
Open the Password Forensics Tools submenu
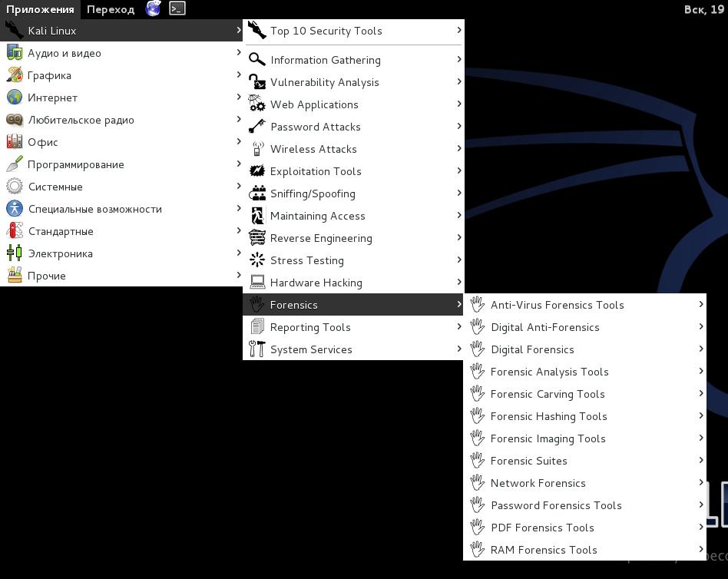coord(585,505)
